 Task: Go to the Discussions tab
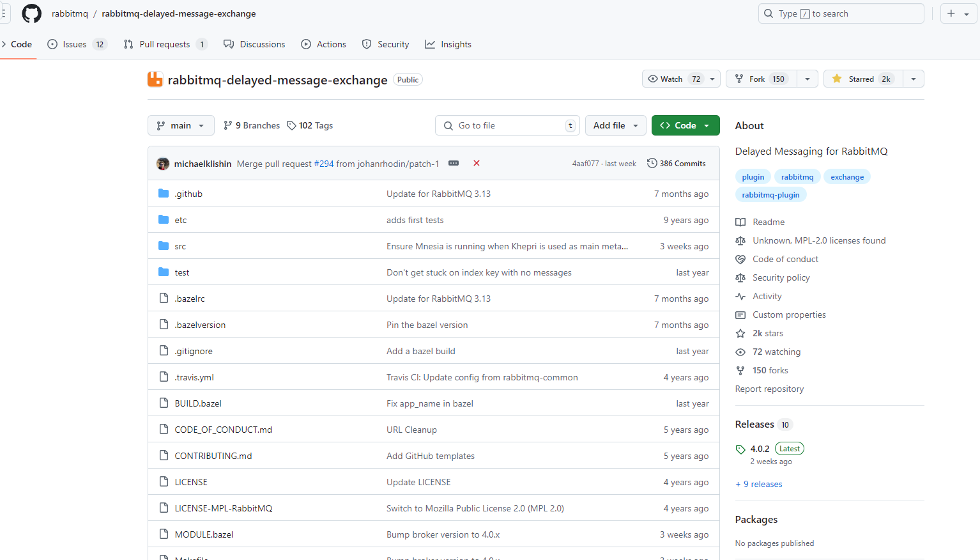pyautogui.click(x=254, y=44)
